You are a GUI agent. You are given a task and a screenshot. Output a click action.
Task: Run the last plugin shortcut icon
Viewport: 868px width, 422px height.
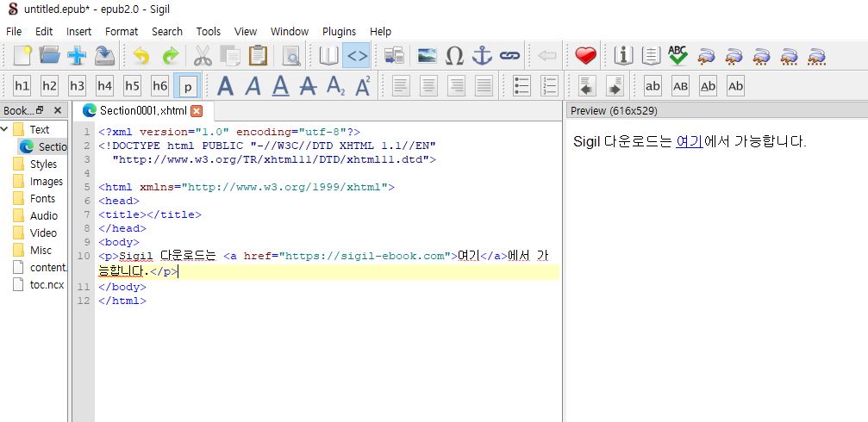tap(816, 56)
